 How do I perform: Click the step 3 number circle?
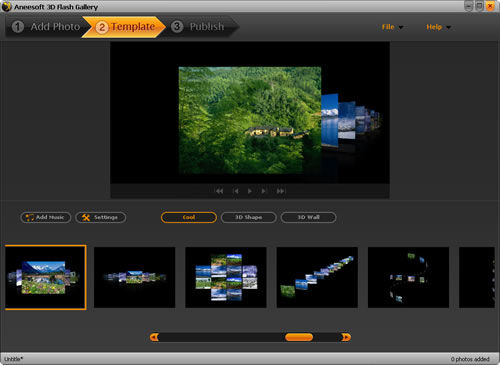click(x=177, y=27)
